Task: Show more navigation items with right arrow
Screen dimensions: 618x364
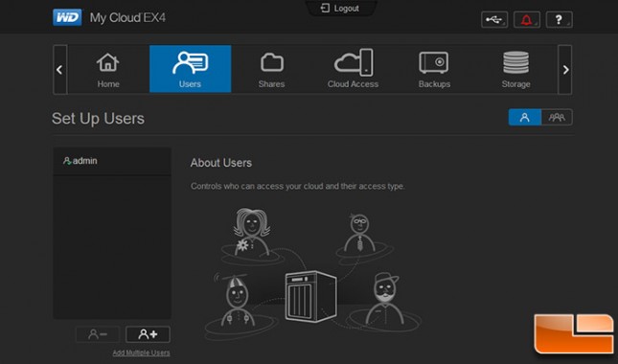Action: [x=564, y=70]
